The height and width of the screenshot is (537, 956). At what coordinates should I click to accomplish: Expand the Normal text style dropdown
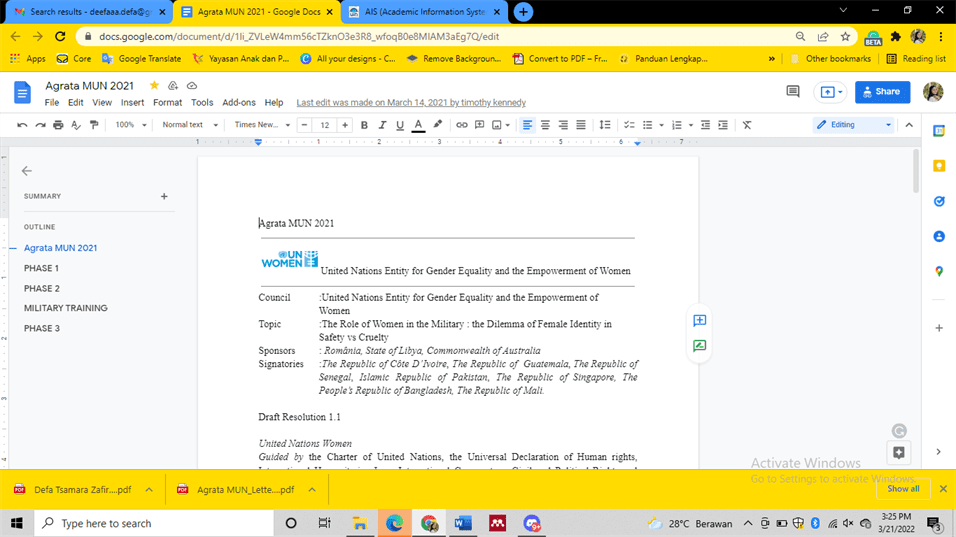tap(189, 125)
